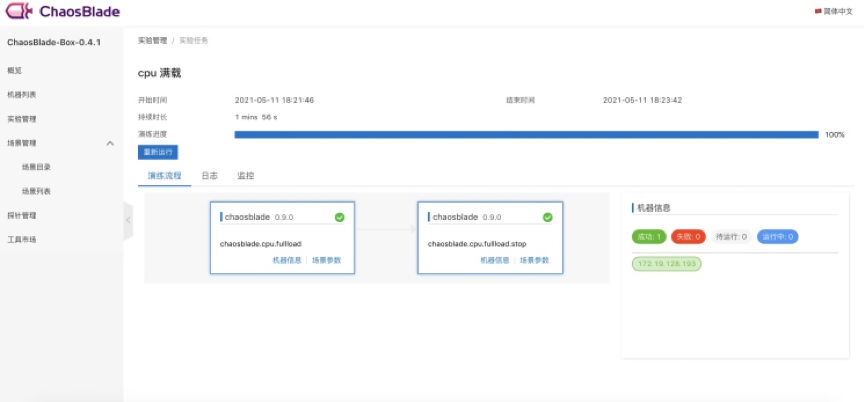
Task: Go to 探针管理 in the sidebar
Action: coord(21,215)
